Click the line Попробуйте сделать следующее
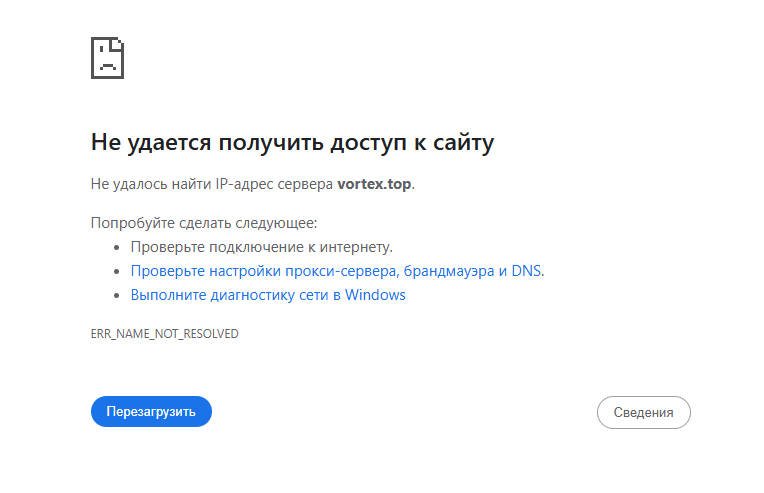This screenshot has height=493, width=764. (x=204, y=223)
